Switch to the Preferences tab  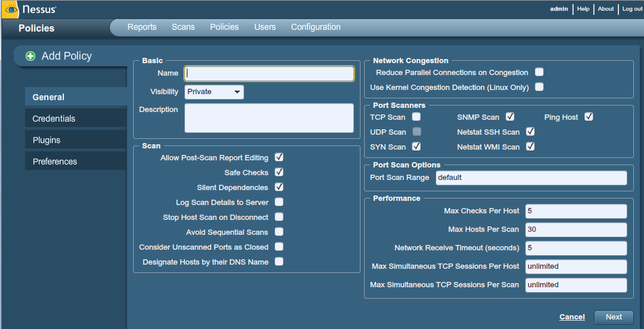(76, 161)
